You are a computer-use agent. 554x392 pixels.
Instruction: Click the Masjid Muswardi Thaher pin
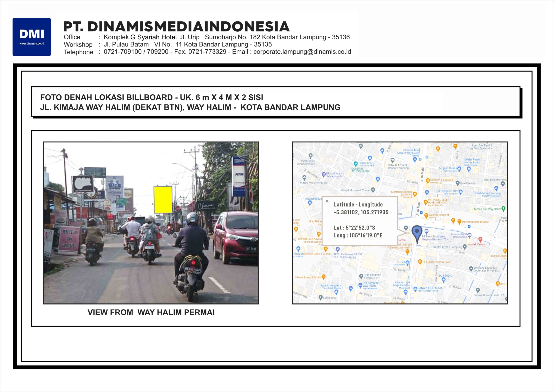coord(373,190)
